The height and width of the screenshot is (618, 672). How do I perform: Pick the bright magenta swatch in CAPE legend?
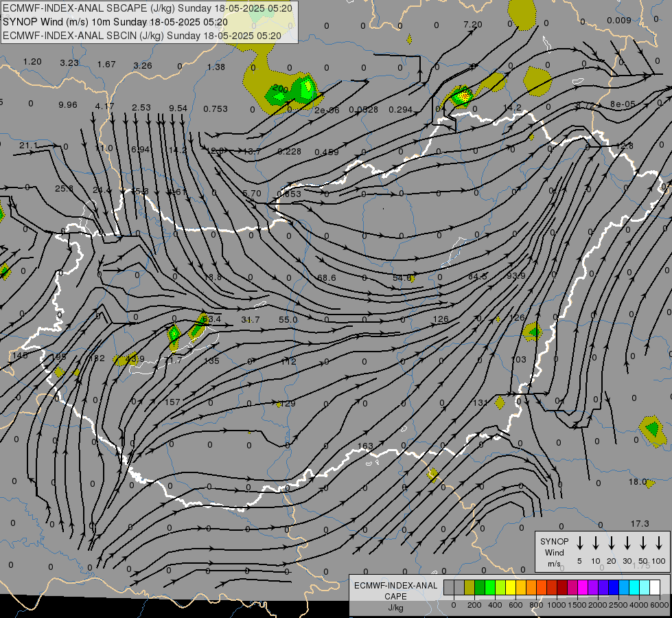coord(583,588)
